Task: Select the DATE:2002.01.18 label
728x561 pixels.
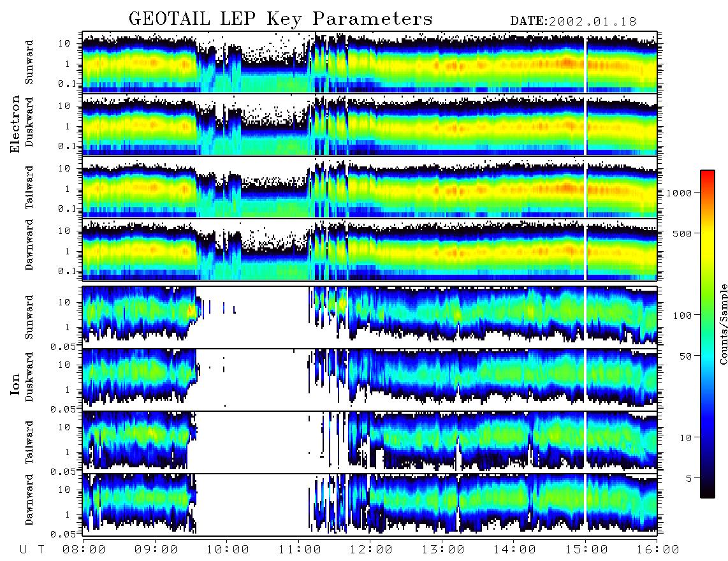Action: click(x=573, y=22)
